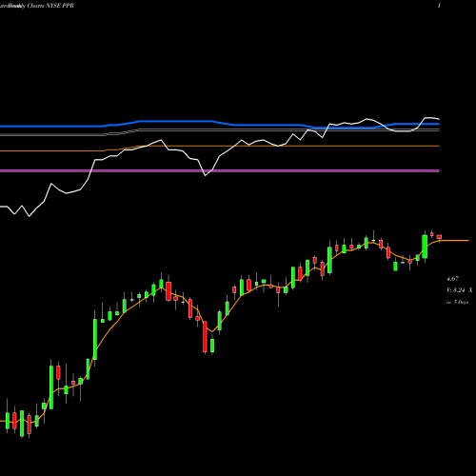Click the tall red candle at chart's lowest dip
The image size is (476, 476).
point(205,337)
